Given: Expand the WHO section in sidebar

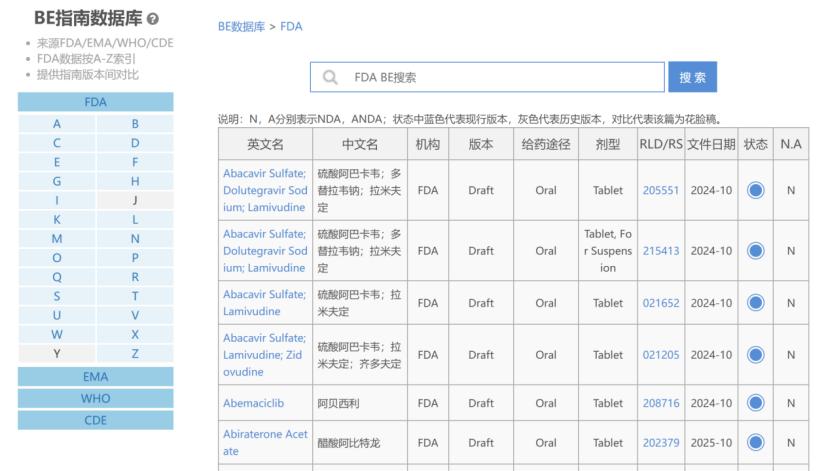Looking at the screenshot, I should [95, 398].
